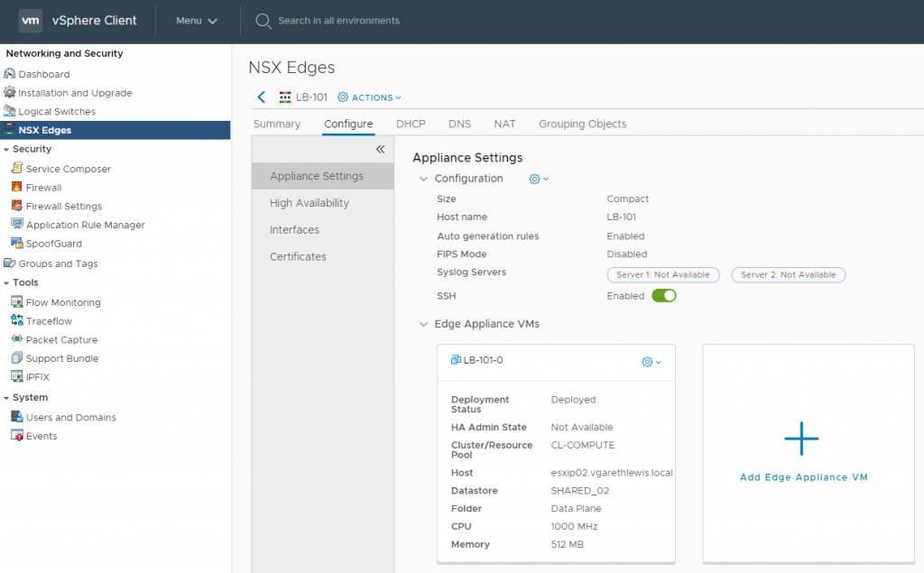This screenshot has width=924, height=573.
Task: Select the Service Composer icon
Action: pos(16,169)
